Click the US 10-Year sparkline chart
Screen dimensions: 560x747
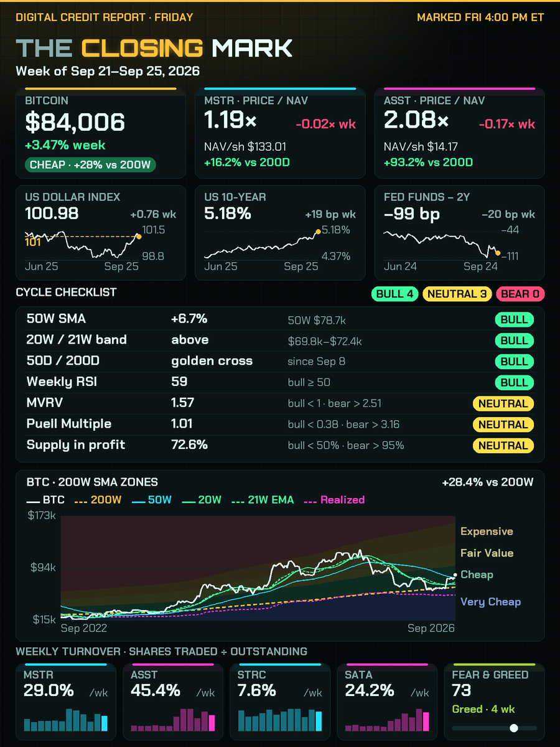tap(261, 243)
